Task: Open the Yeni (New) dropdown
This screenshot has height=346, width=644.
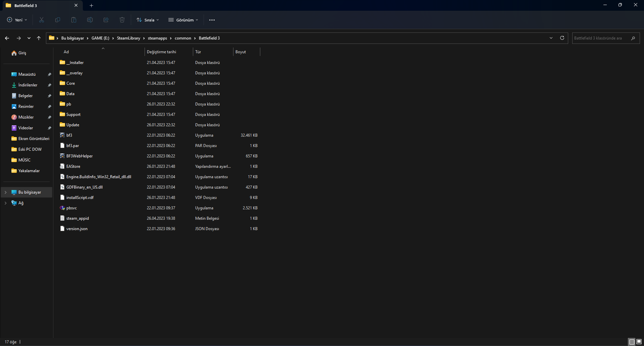Action: click(17, 20)
